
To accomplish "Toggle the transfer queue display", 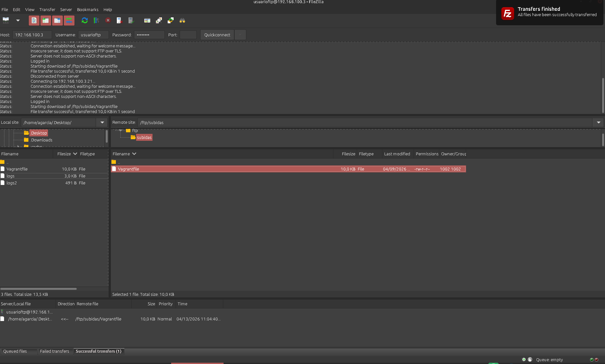I will click(x=69, y=21).
